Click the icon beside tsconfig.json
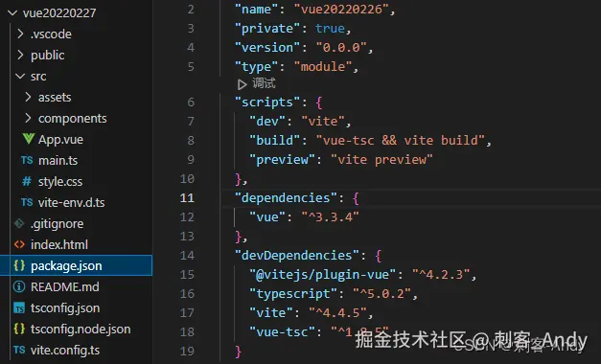 [x=19, y=307]
